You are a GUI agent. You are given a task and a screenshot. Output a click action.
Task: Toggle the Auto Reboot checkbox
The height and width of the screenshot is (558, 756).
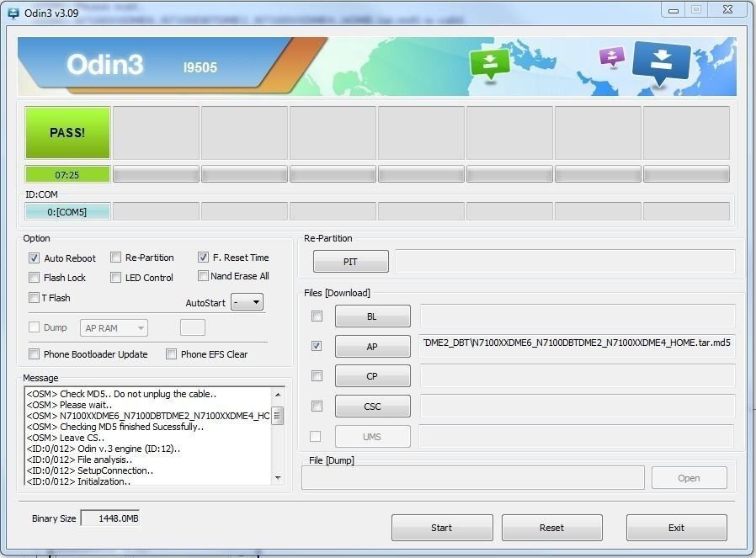click(x=34, y=258)
